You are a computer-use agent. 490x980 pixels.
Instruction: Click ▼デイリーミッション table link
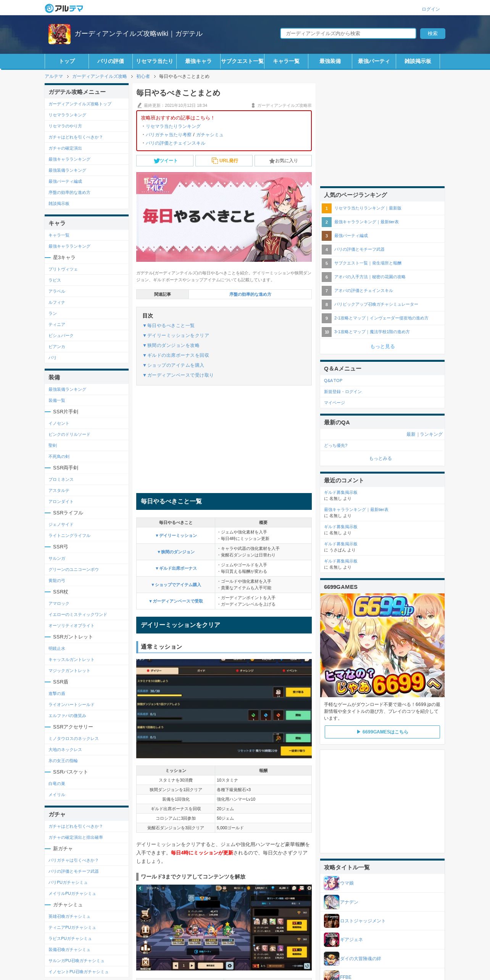click(176, 535)
